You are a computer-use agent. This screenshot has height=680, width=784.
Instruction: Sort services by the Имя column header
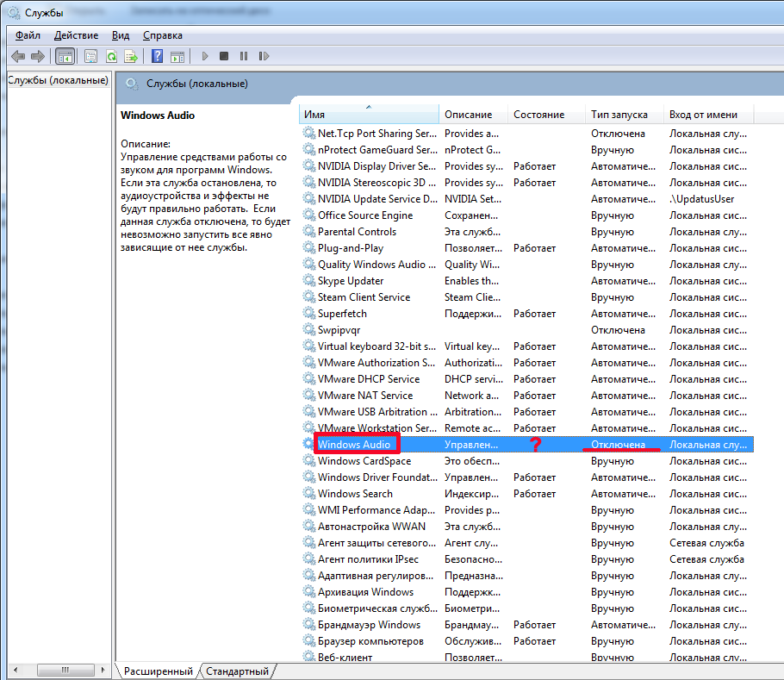coord(369,115)
